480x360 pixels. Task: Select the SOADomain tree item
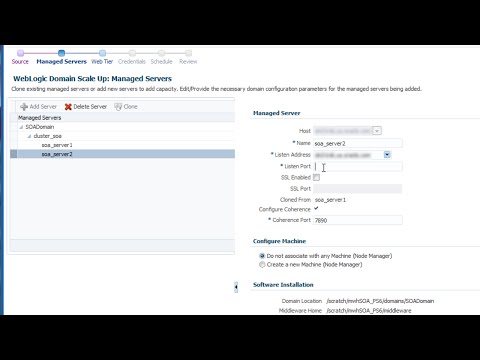click(x=40, y=127)
